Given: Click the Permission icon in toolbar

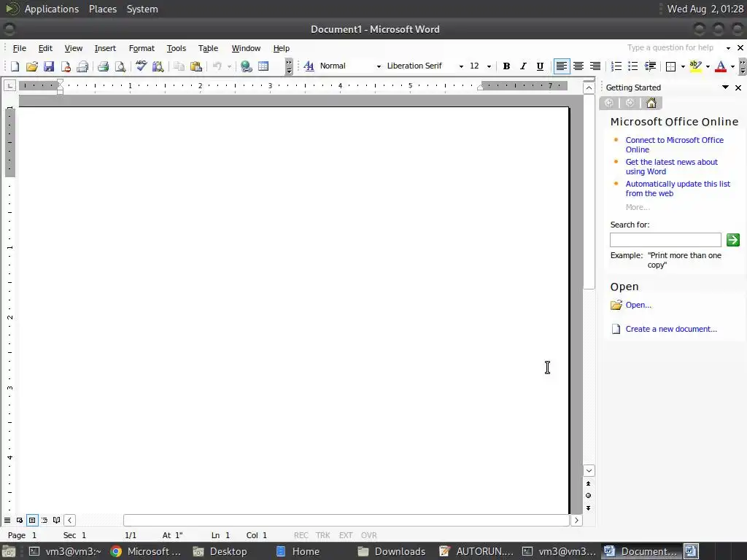Looking at the screenshot, I should [x=66, y=66].
